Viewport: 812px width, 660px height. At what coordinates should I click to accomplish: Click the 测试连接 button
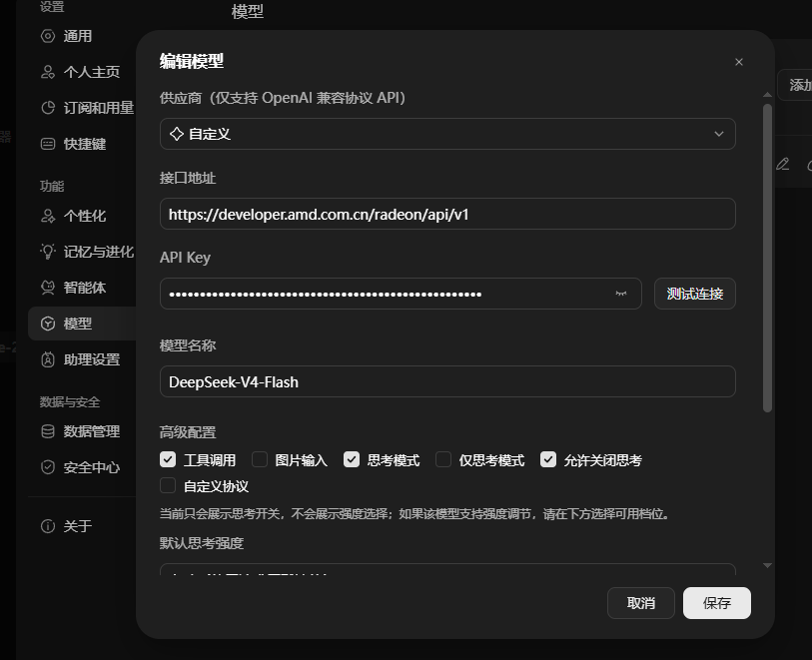tap(694, 294)
